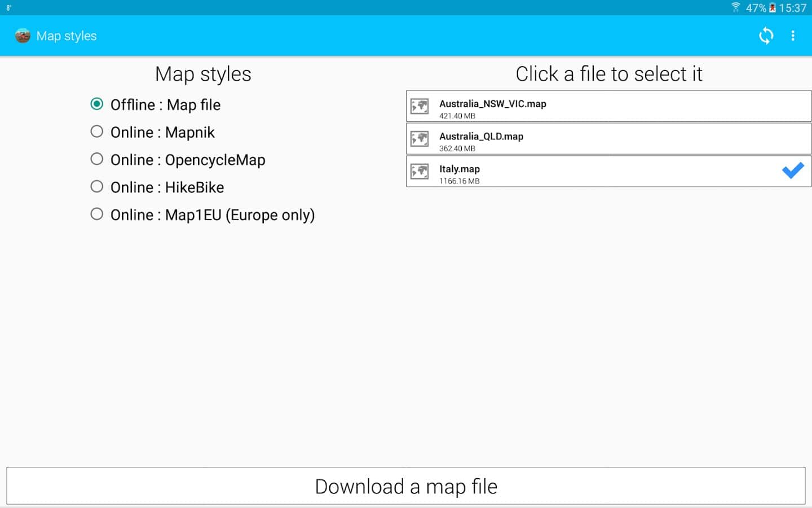Click the Italy.map file icon
Viewport: 812px width, 508px height.
[420, 172]
